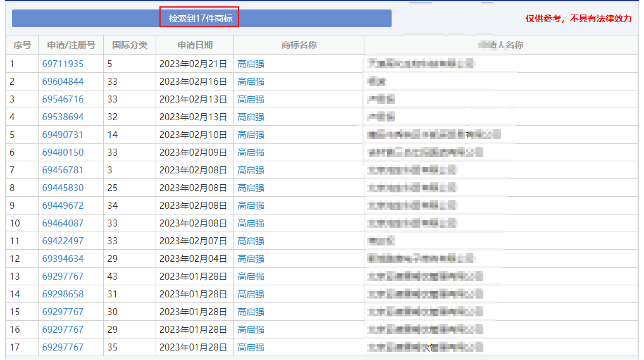Open registration number 69464087
Viewport: 644px width, 360px height.
[x=63, y=223]
